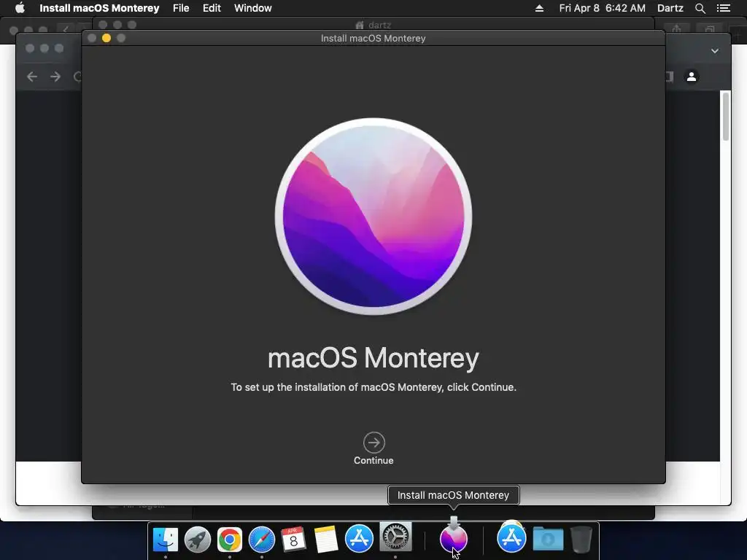Minimize the Install macOS Monterey window
This screenshot has height=560, width=747.
pyautogui.click(x=107, y=38)
